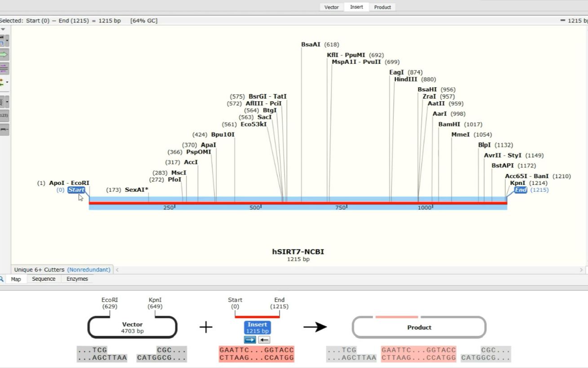This screenshot has height=368, width=588.
Task: Toggle the show enzymes side toolbar icon
Action: coord(2,41)
